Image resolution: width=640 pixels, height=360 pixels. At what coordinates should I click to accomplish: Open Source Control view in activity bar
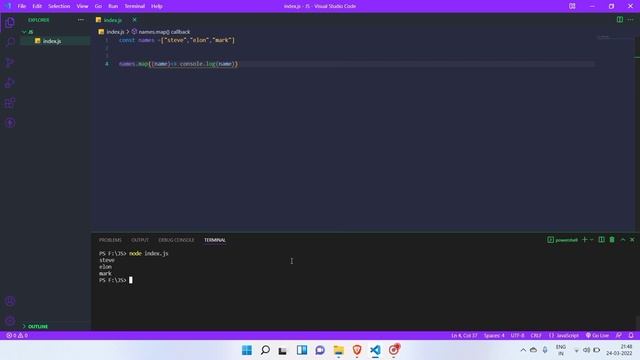pos(10,62)
